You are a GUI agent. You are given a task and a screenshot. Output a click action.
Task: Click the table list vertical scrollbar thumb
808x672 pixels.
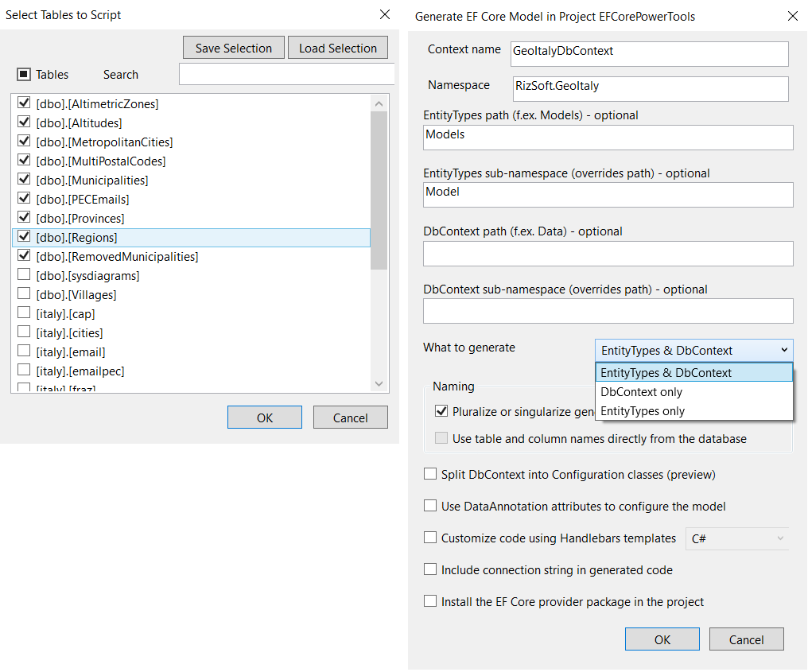pos(379,190)
